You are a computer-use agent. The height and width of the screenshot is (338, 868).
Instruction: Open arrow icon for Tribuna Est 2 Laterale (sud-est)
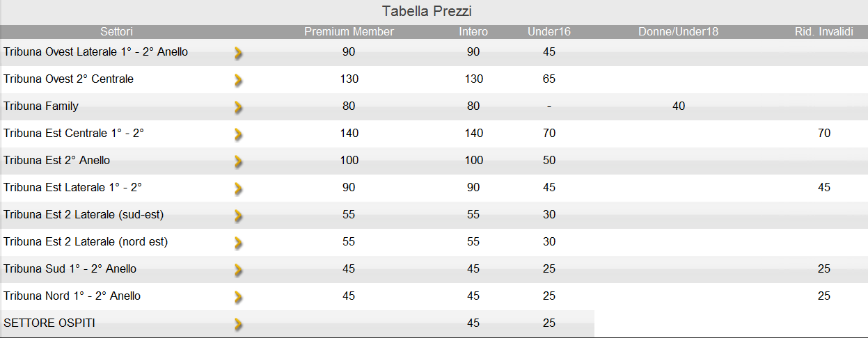point(238,216)
